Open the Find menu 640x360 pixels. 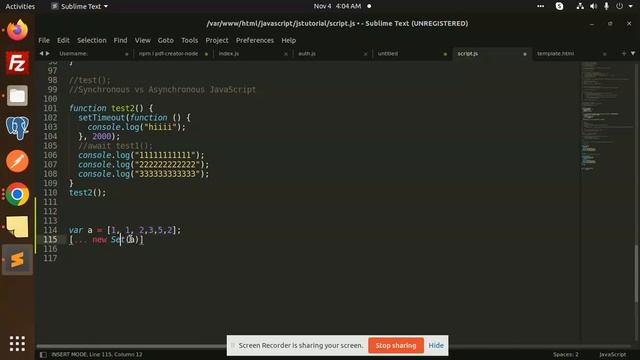tap(120, 40)
